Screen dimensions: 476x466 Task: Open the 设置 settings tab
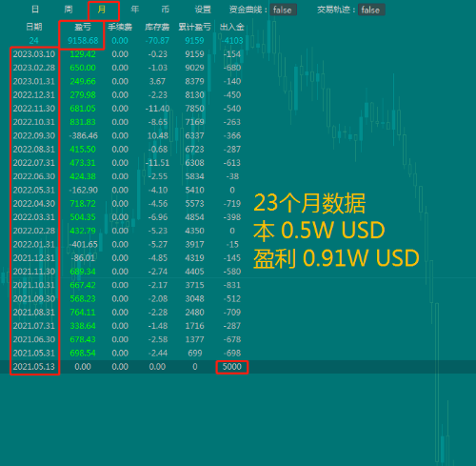click(x=203, y=10)
